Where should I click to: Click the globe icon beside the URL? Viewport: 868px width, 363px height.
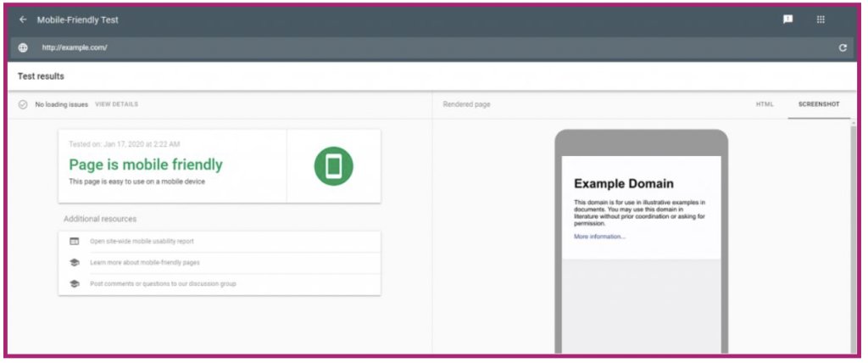tap(23, 47)
